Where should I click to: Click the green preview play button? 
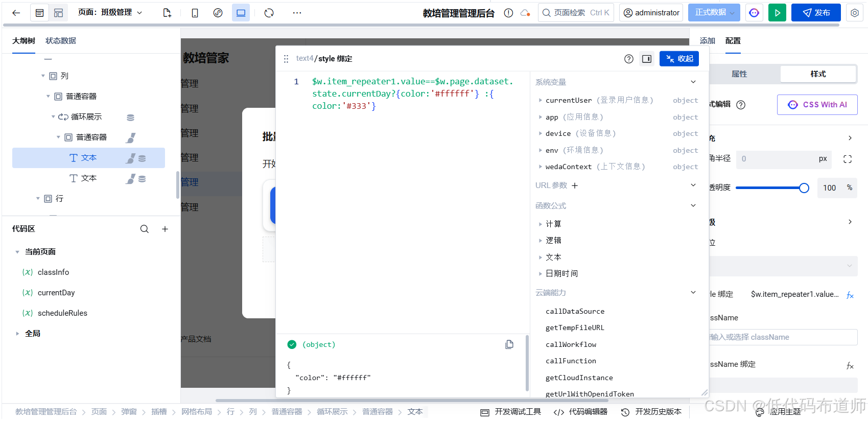[777, 13]
